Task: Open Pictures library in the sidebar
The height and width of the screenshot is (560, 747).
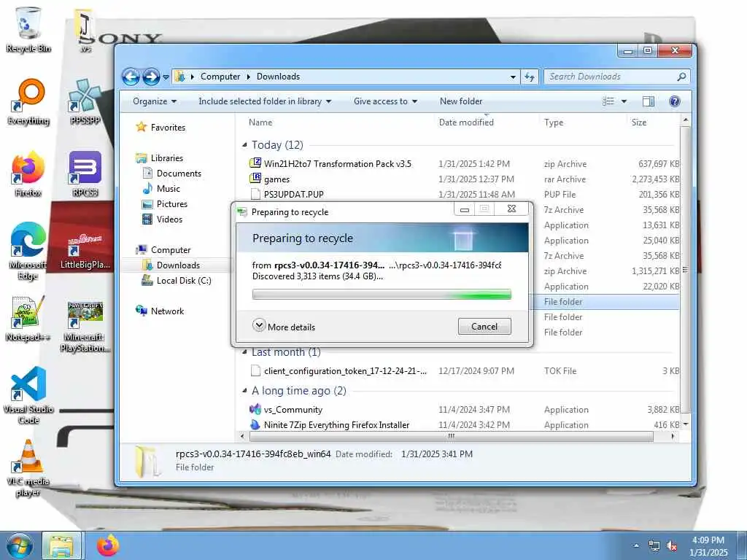Action: tap(165, 204)
